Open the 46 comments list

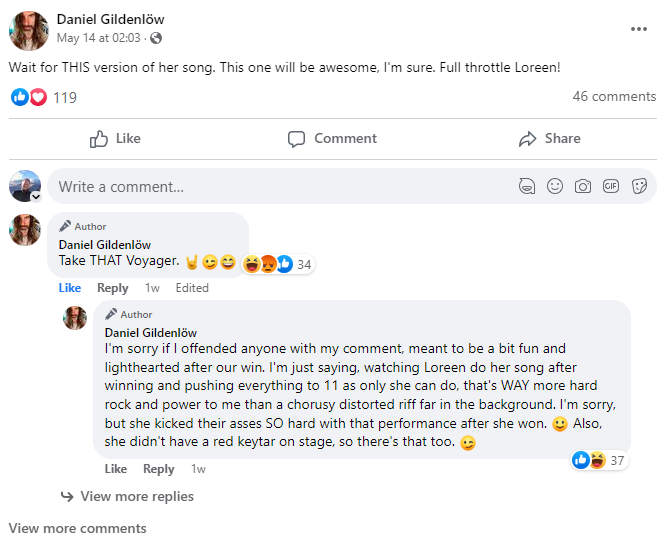point(614,97)
